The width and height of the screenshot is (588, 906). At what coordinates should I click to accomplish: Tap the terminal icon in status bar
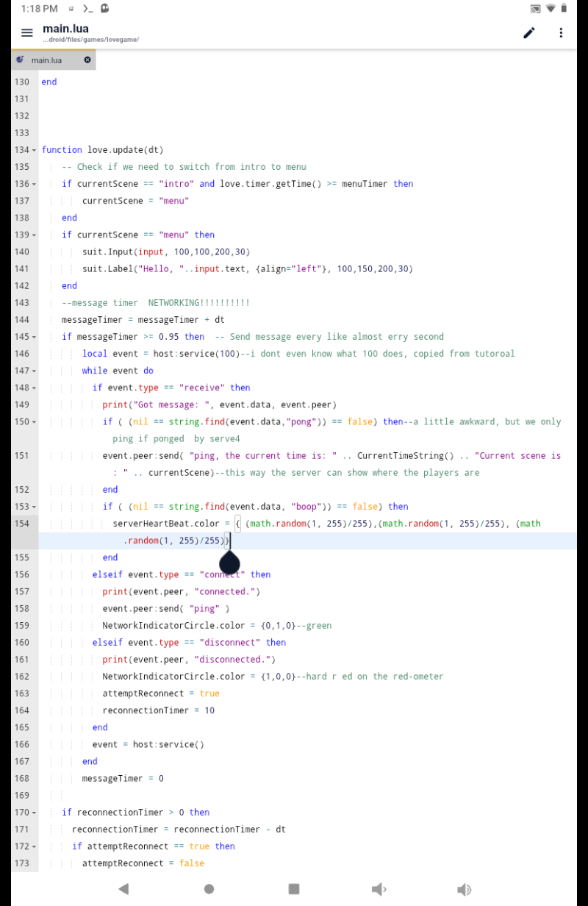88,9
